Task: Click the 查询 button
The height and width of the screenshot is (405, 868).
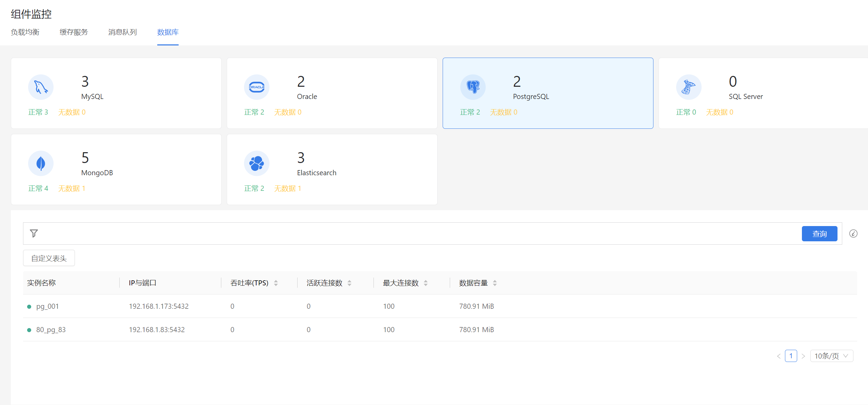Action: [819, 234]
